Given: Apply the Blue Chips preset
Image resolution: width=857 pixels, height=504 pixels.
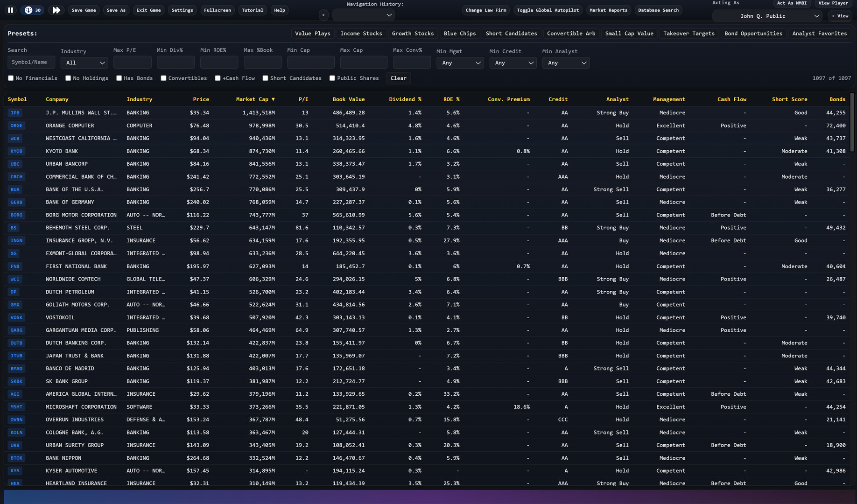Looking at the screenshot, I should [x=459, y=34].
